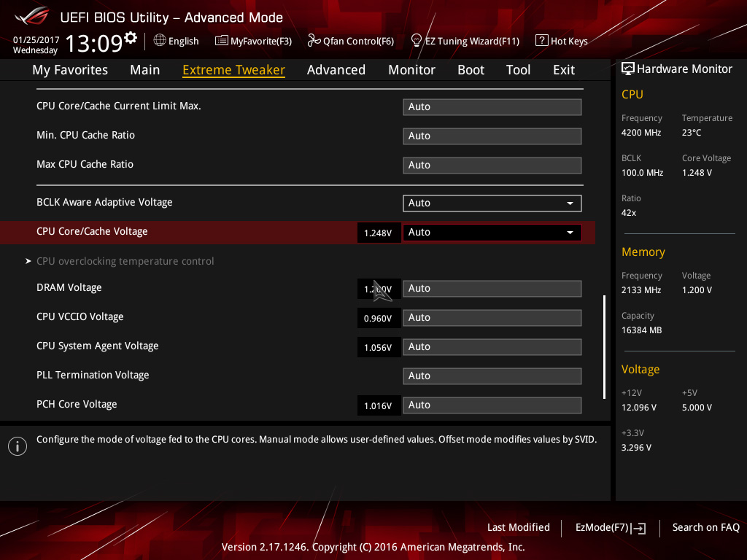Click the PCH Core Voltage Auto field
747x560 pixels.
click(x=492, y=405)
